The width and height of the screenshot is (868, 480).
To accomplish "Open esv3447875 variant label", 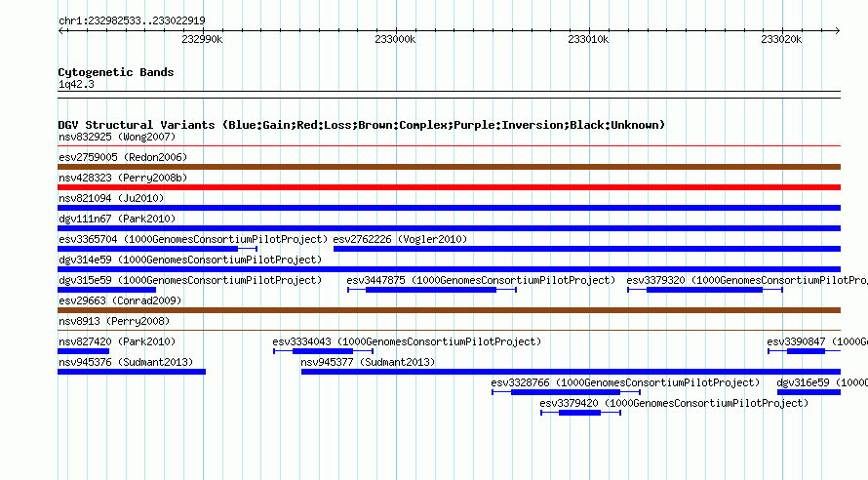I will pos(481,280).
